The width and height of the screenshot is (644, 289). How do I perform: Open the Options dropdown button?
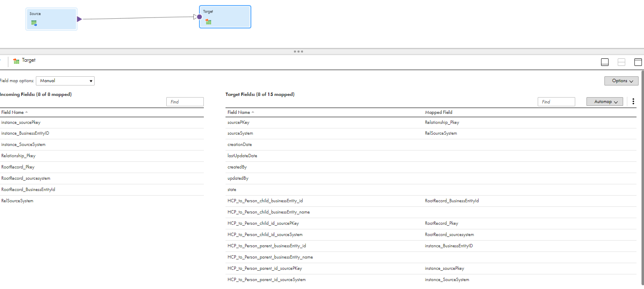[x=621, y=81]
